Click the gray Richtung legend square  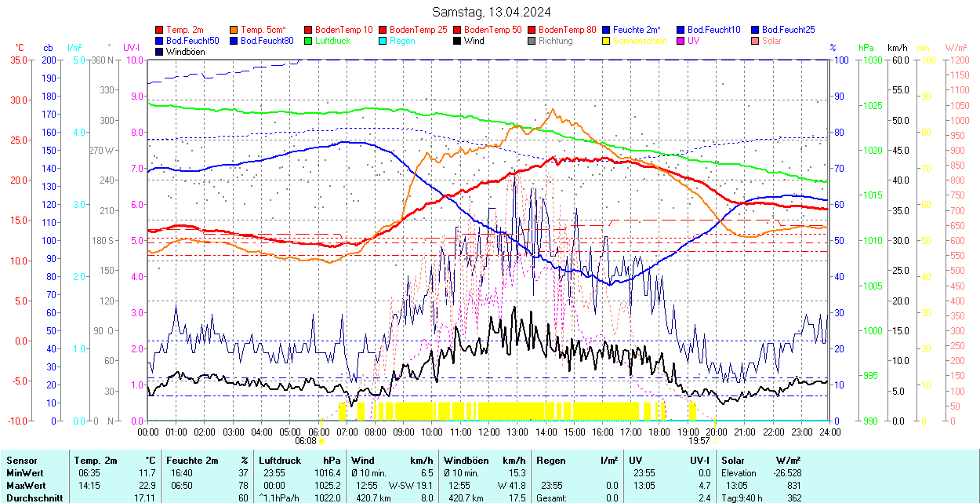coord(532,41)
